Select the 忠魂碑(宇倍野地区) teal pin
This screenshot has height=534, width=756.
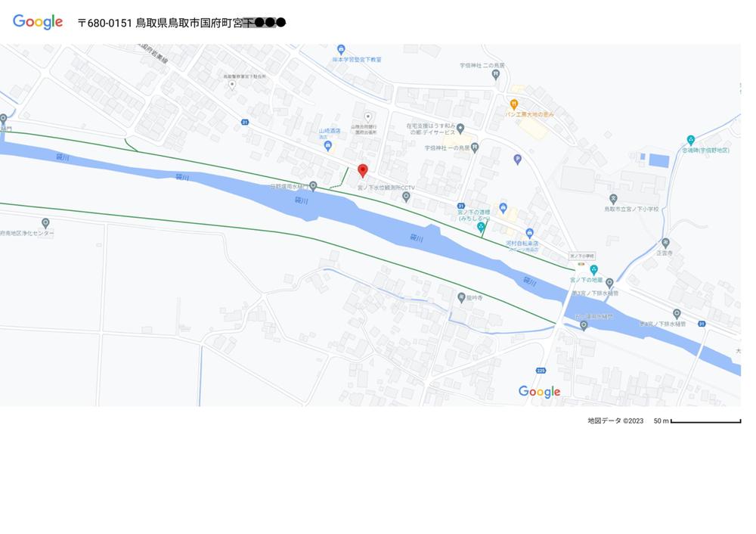pyautogui.click(x=690, y=141)
